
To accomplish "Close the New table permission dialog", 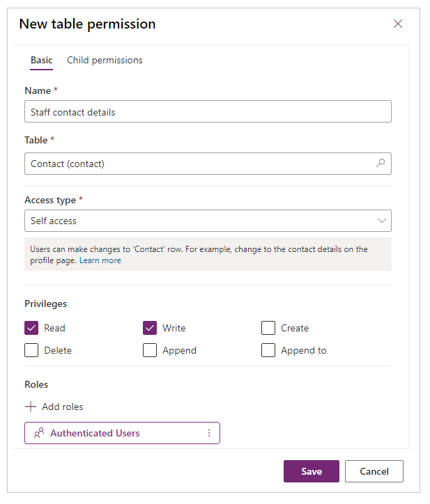I will pyautogui.click(x=398, y=24).
